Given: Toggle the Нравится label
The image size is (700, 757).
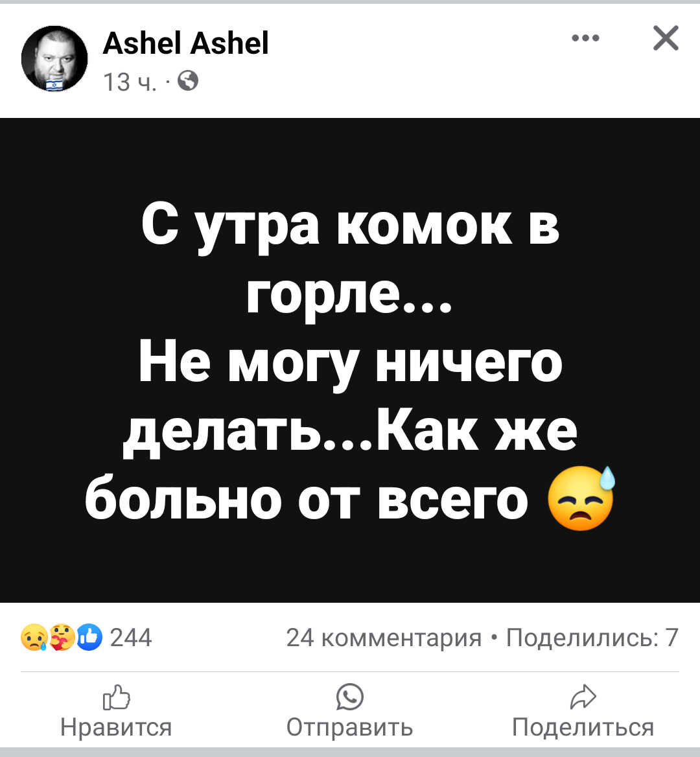Looking at the screenshot, I should coord(116,727).
